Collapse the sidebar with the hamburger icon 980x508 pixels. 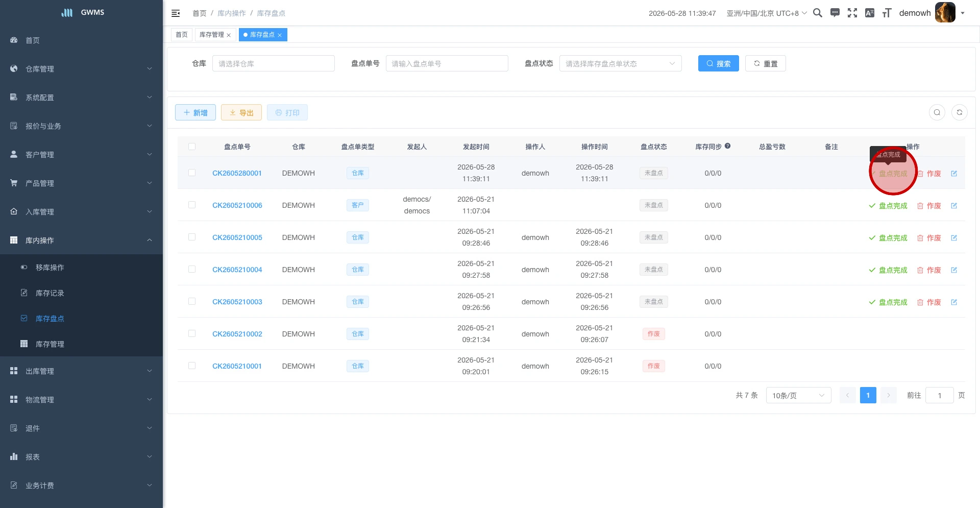coord(176,13)
